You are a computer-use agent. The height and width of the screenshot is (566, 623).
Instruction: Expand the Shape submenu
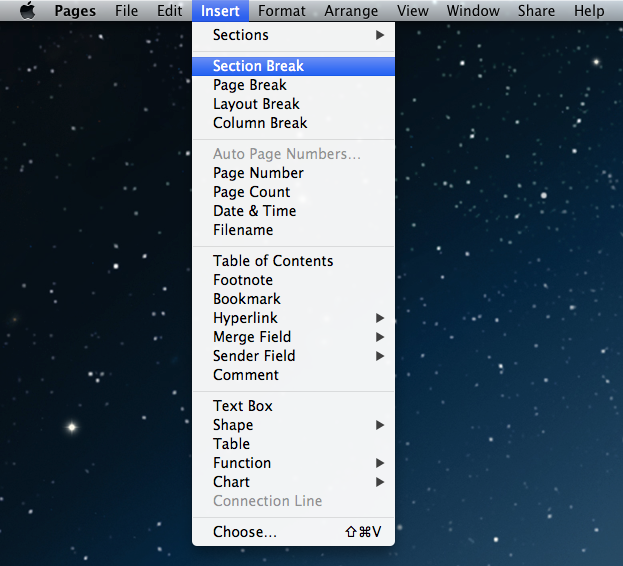(x=293, y=425)
